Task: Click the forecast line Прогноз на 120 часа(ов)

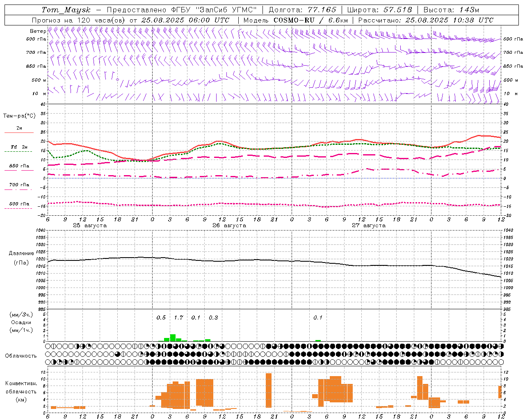Action: click(79, 20)
